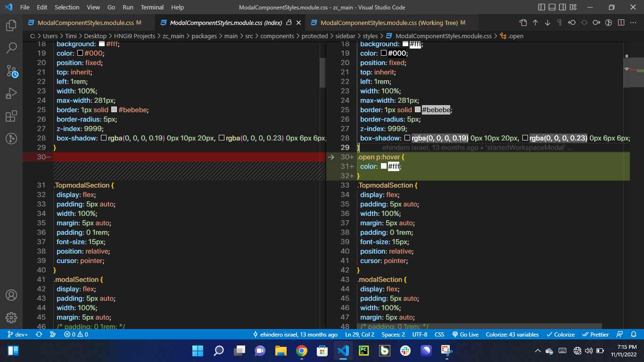Enable Colorize in the status bar

pos(561,334)
